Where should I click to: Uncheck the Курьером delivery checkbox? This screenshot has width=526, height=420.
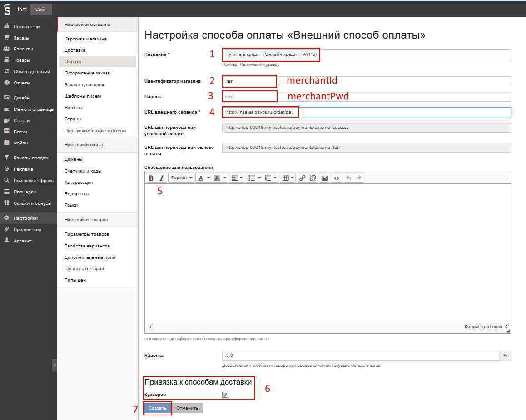225,395
